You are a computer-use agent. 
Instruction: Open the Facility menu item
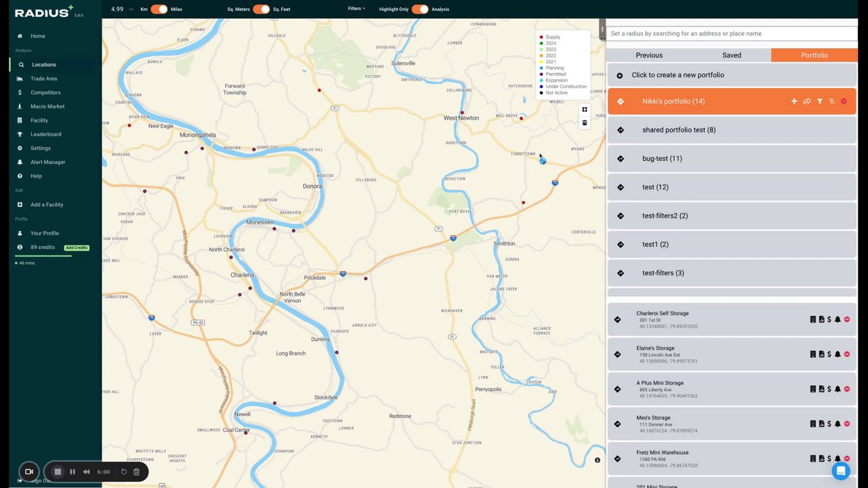click(39, 120)
